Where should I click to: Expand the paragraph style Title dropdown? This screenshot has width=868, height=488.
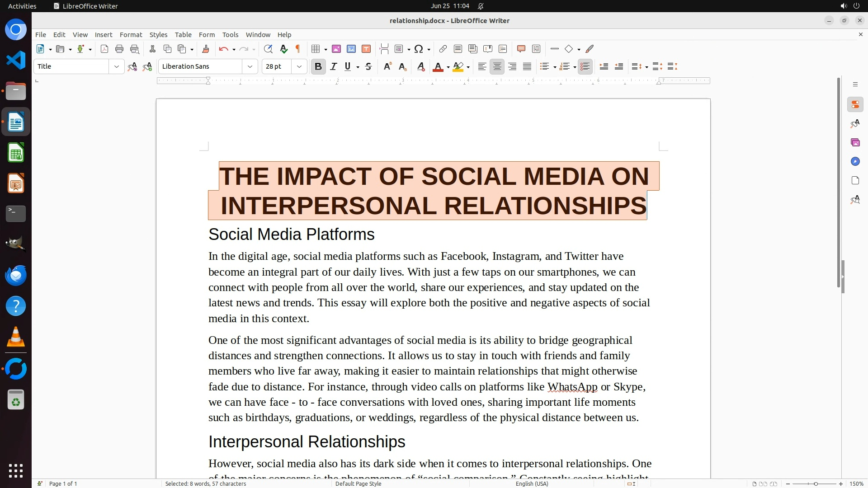coord(117,67)
